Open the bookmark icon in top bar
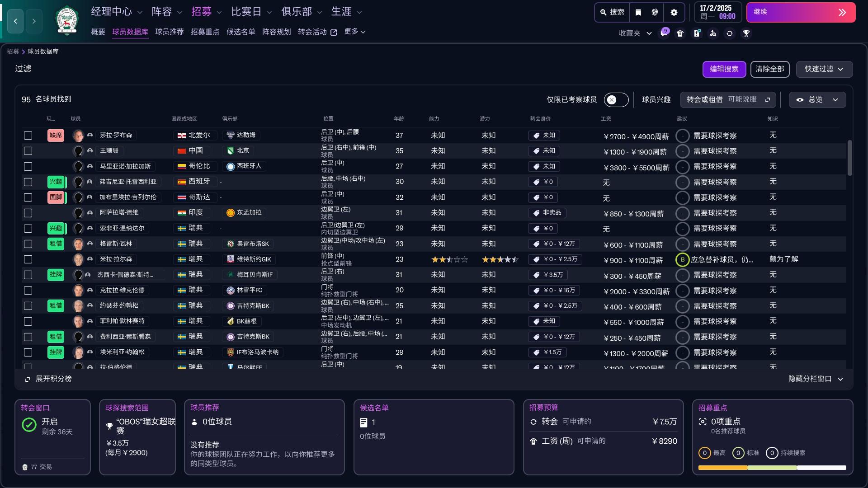 pos(638,12)
